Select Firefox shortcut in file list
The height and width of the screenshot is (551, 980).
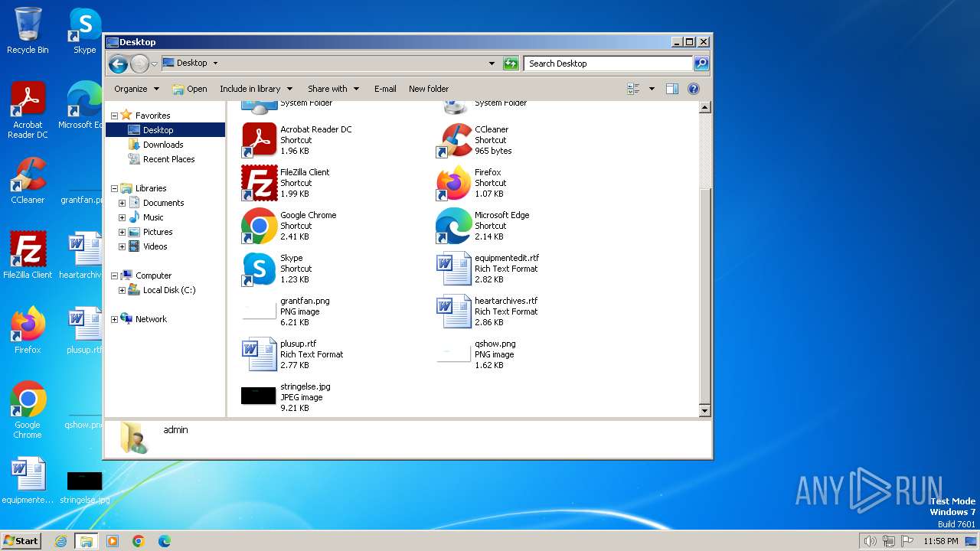coord(471,183)
